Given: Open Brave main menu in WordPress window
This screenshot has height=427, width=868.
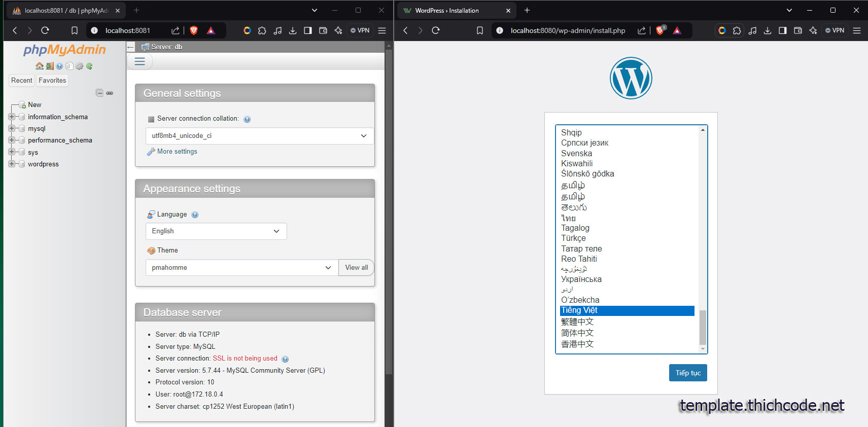Looking at the screenshot, I should (x=857, y=30).
